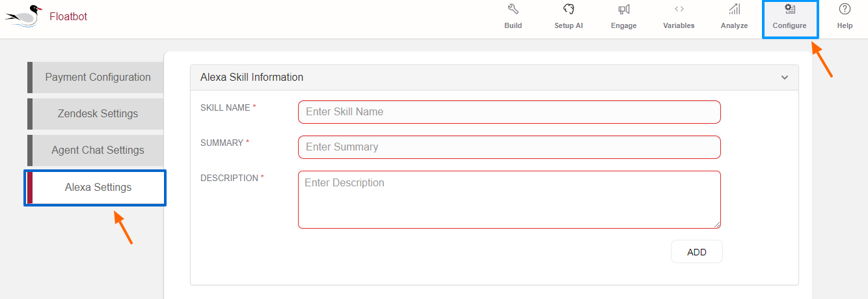The image size is (868, 299).
Task: Open the Setup AI head icon
Action: (569, 10)
